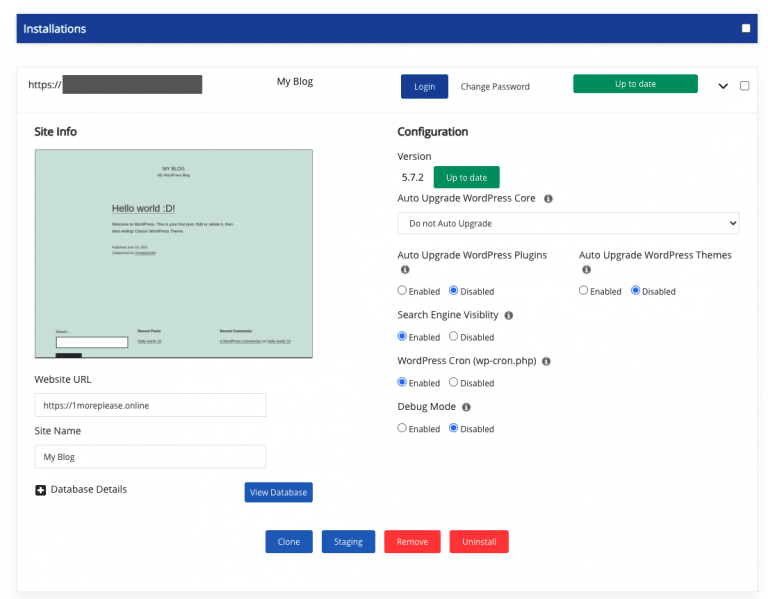This screenshot has width=768, height=599.
Task: Tick the checkbox in Installations header bar
Action: tap(746, 28)
